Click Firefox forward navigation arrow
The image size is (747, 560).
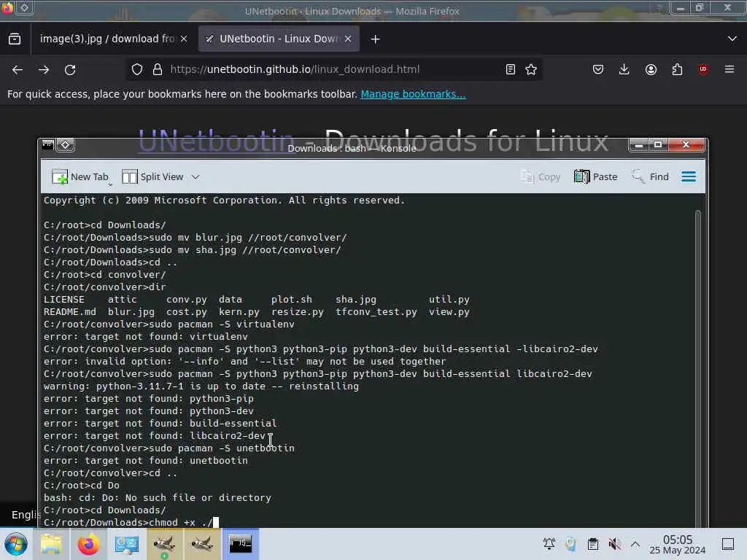point(44,69)
